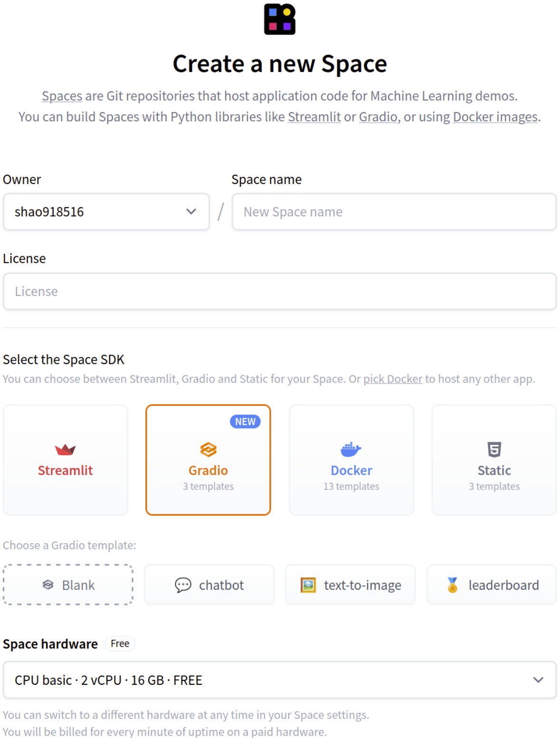Click the Spaces logo icon at top

(280, 19)
